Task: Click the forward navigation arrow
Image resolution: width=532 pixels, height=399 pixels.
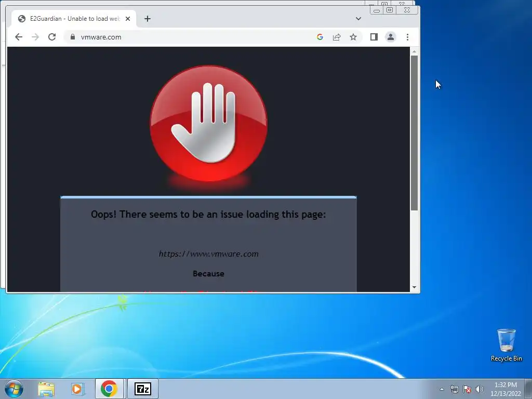Action: tap(35, 37)
